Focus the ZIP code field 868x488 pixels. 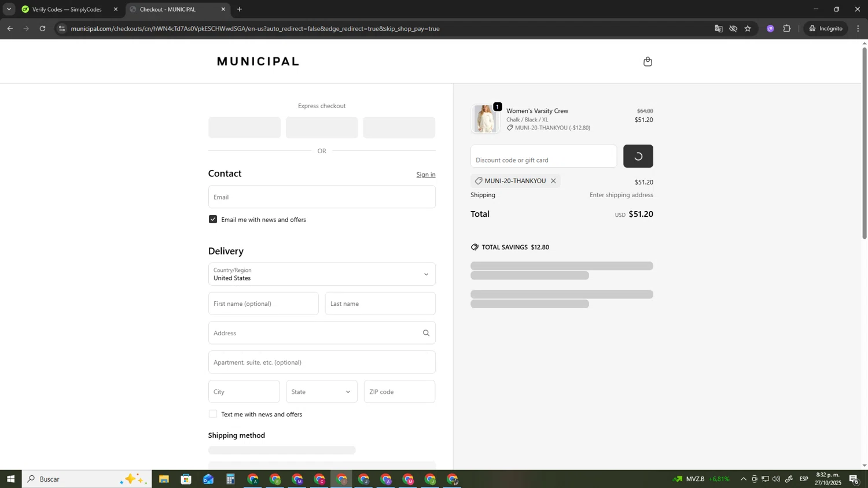(399, 391)
